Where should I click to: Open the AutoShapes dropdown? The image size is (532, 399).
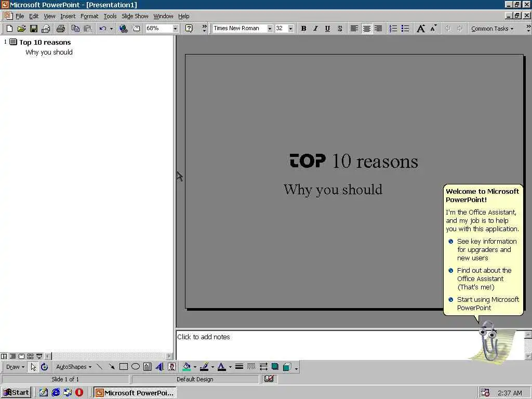click(x=74, y=367)
